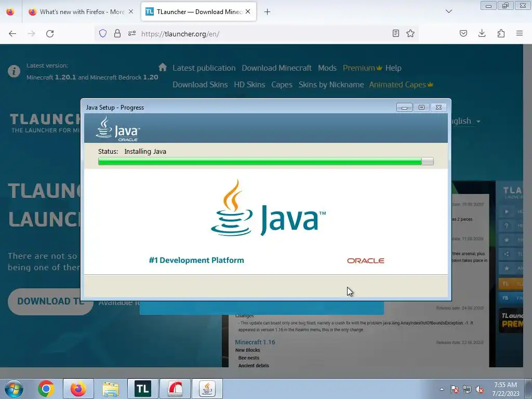Close the What's new with Firefox tab
532x399 pixels.
pos(130,11)
